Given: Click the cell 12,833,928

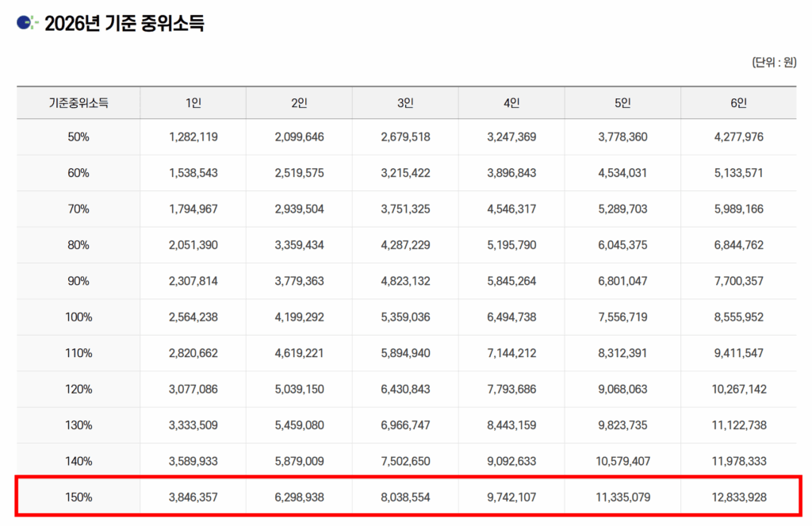Looking at the screenshot, I should 738,497.
